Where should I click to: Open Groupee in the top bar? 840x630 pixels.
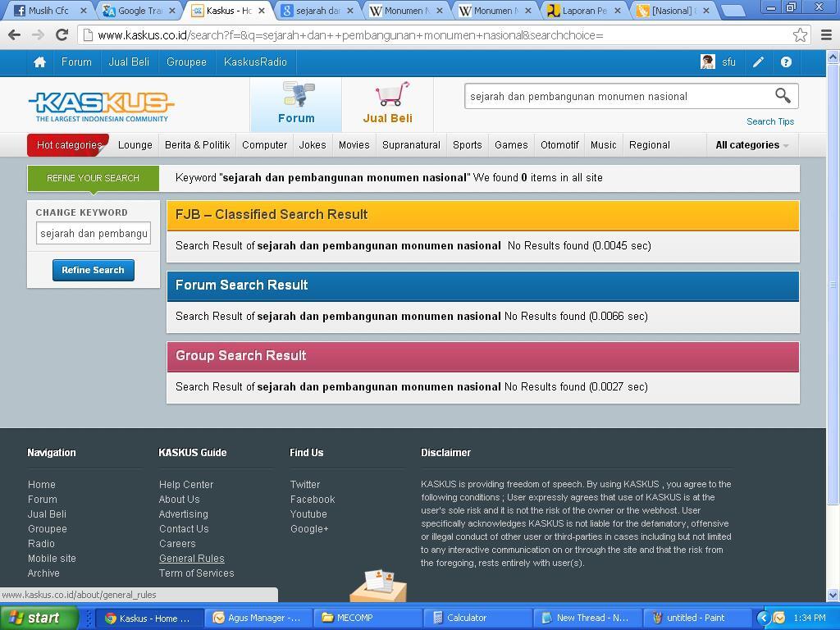point(186,62)
